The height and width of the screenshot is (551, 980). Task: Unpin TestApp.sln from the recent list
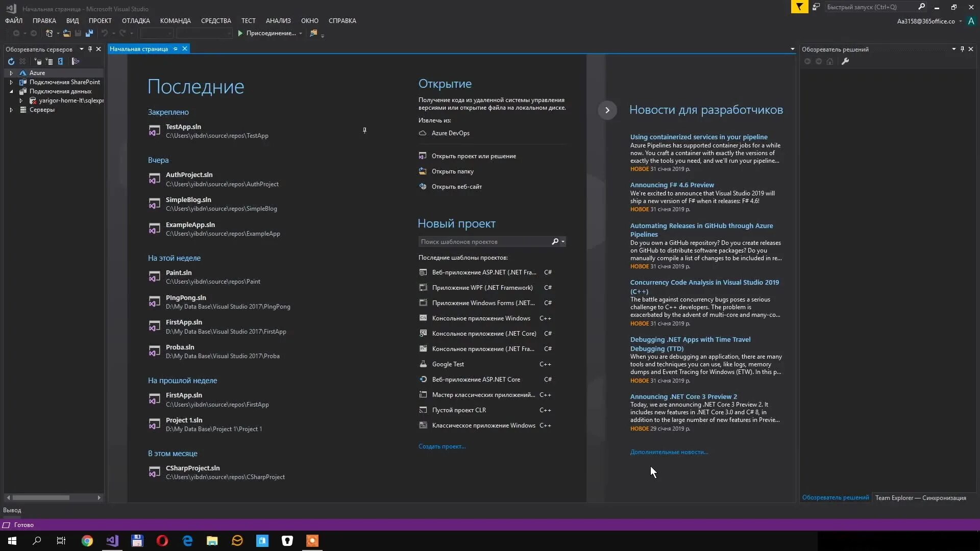(364, 131)
